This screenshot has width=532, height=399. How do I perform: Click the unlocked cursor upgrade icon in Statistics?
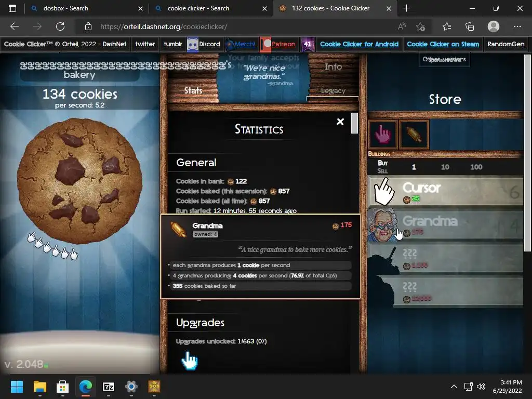(x=190, y=361)
